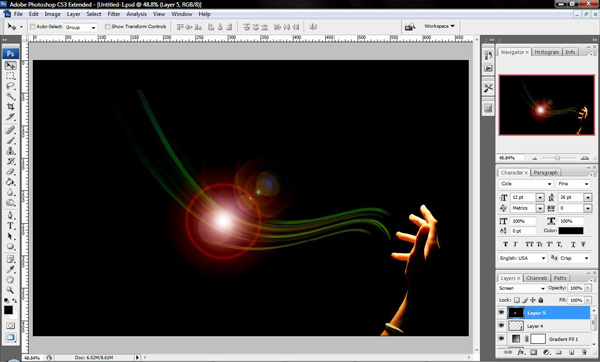
Task: Click the foreground color swatch in toolbox
Action: [x=8, y=310]
